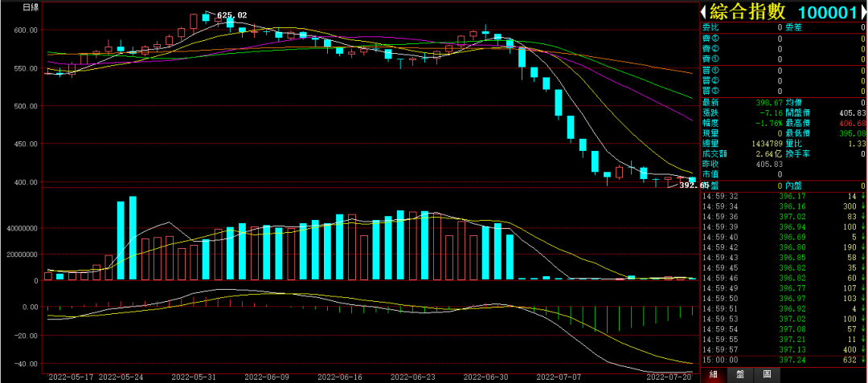The width and height of the screenshot is (868, 383).
Task: Select the 14:59:36 tick row
Action: pyautogui.click(x=784, y=217)
